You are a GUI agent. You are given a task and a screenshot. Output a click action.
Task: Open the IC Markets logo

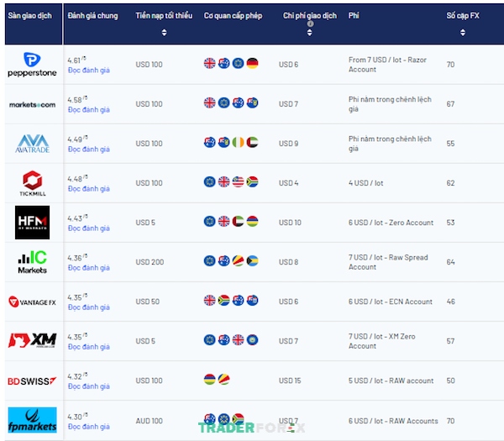pyautogui.click(x=32, y=262)
